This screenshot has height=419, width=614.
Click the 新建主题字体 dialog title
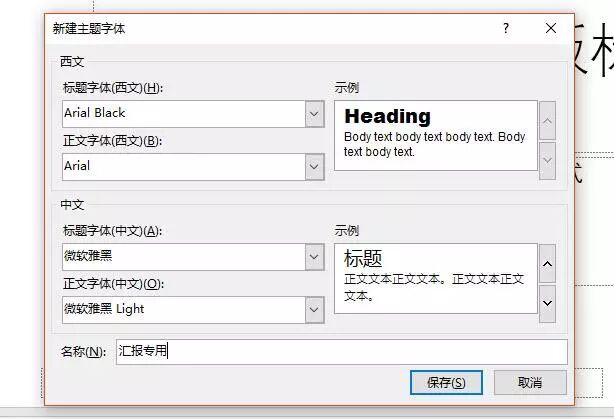point(89,29)
